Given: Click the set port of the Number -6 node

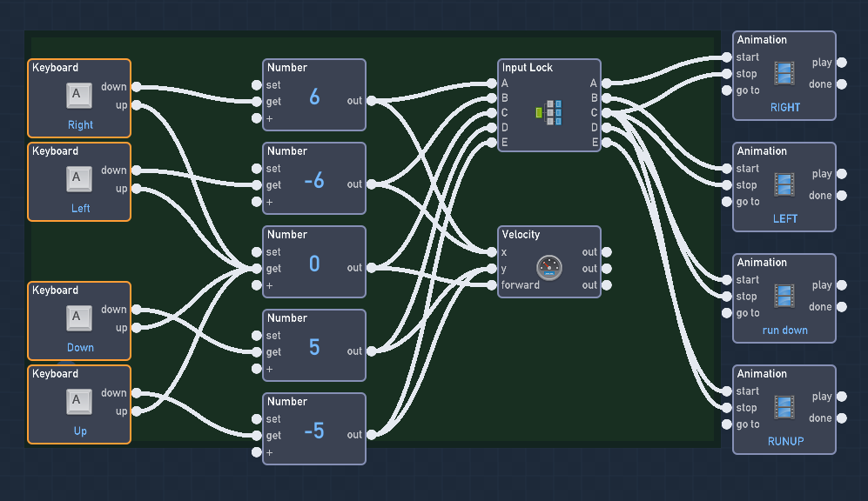Looking at the screenshot, I should (256, 168).
